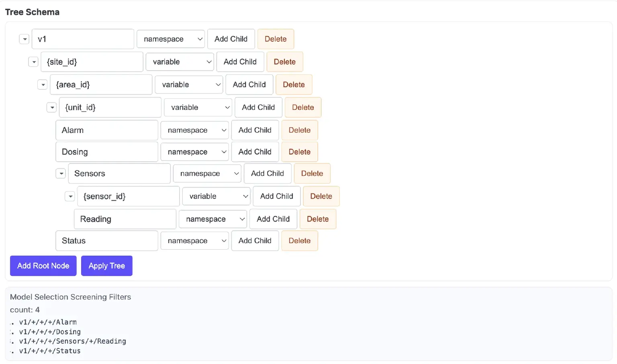Open the type dropdown for Status
This screenshot has height=364, width=617.
[x=195, y=241]
